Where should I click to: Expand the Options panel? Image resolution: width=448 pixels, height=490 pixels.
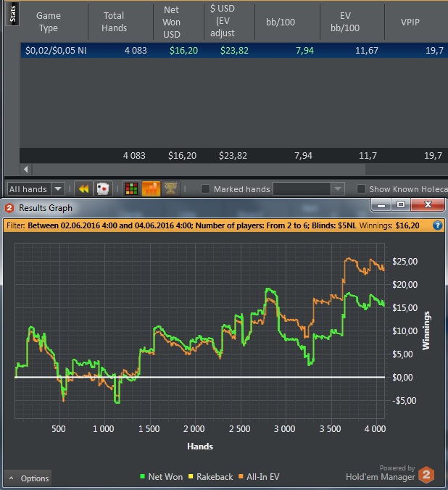coord(28,478)
